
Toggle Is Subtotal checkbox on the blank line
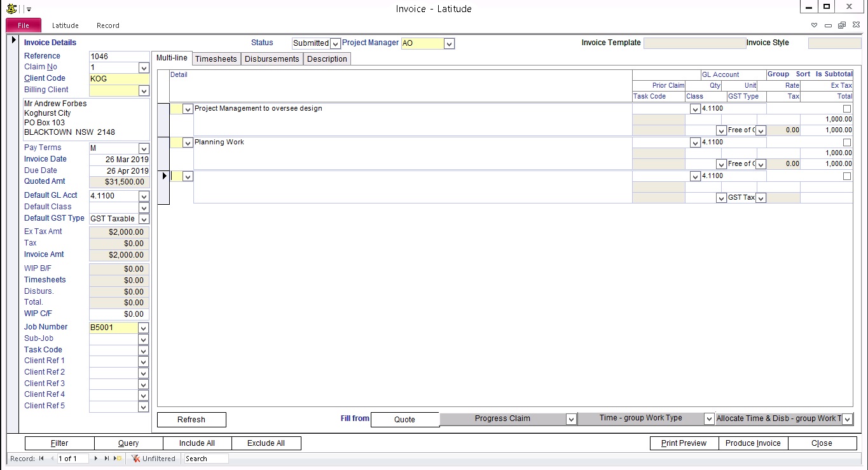pyautogui.click(x=846, y=176)
